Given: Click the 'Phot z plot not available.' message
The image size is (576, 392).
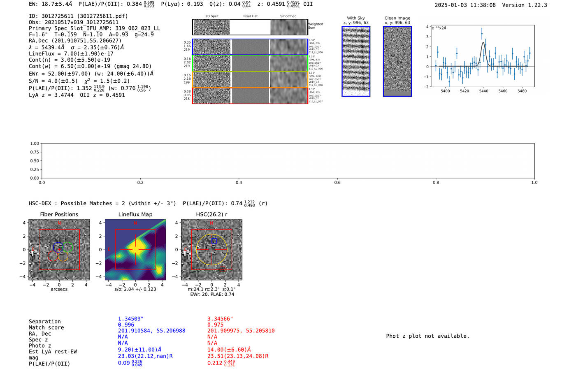Looking at the screenshot, I should (x=428, y=336).
